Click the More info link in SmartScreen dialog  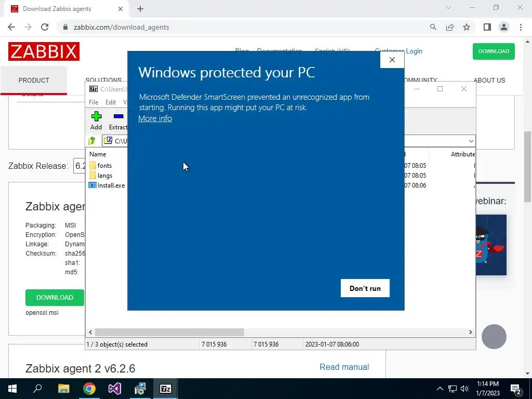tap(155, 118)
